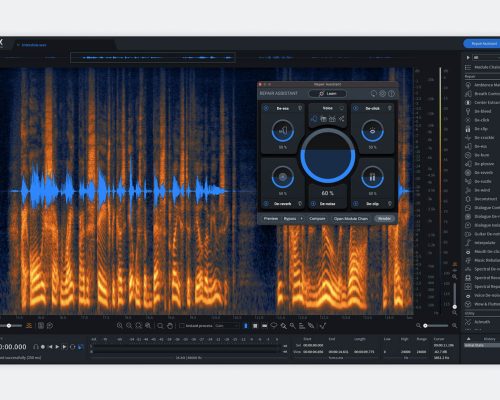Adjust the waveform/spectrogram opacity slider
The height and width of the screenshot is (400, 500).
pos(10,326)
